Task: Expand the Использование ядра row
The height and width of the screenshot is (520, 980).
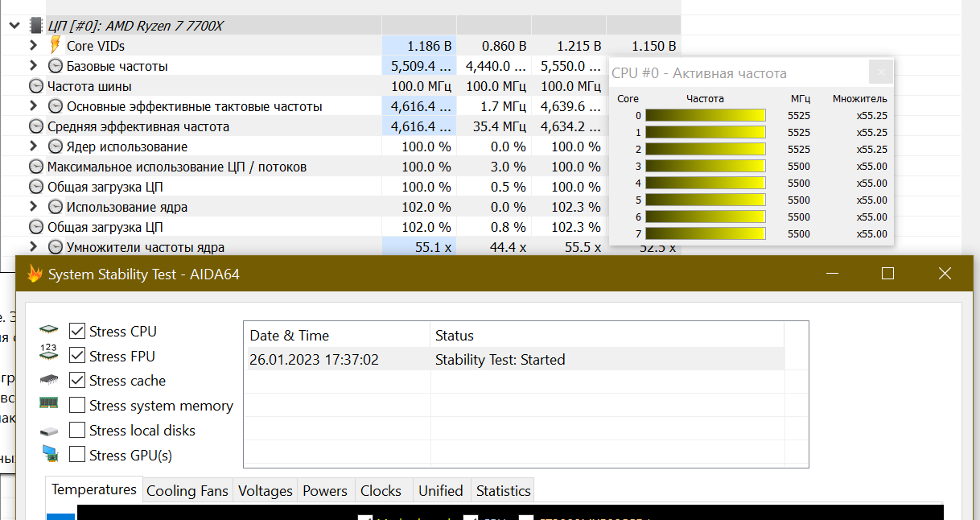Action: pyautogui.click(x=33, y=207)
